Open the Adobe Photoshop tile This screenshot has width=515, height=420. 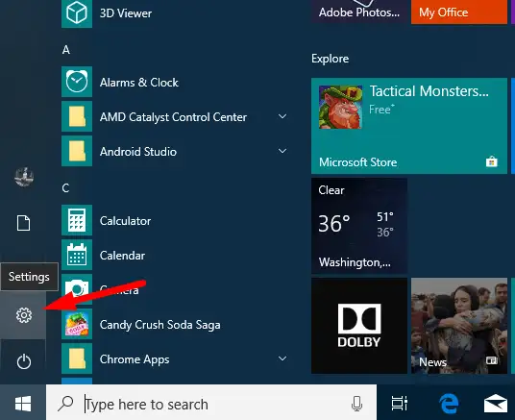tap(359, 12)
